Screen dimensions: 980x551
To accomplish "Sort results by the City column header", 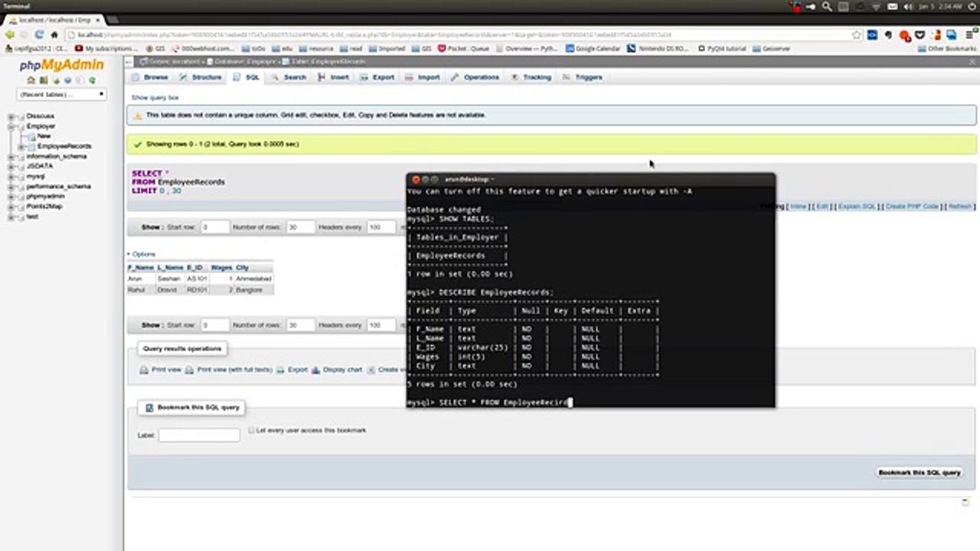I will pos(243,268).
